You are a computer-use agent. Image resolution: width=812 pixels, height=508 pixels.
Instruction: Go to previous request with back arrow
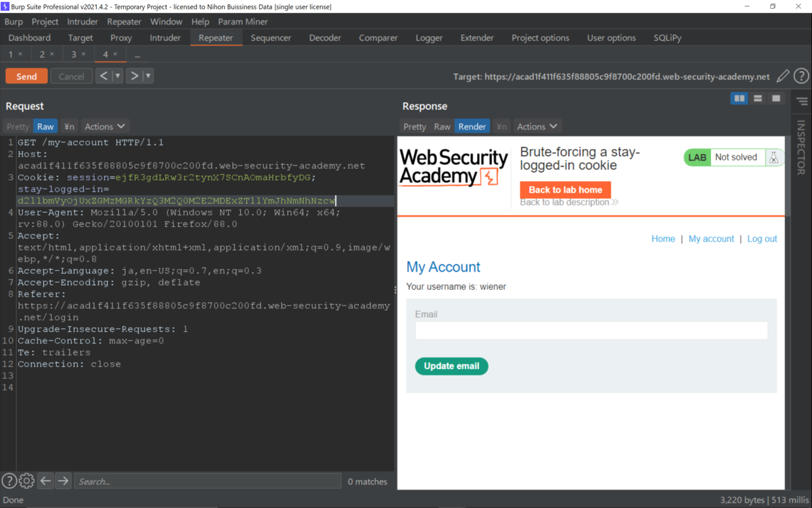104,76
